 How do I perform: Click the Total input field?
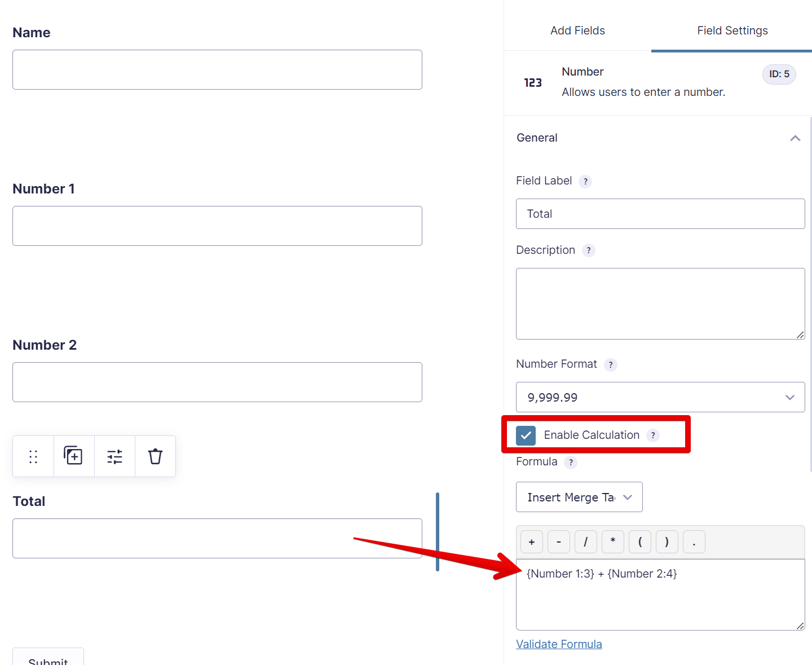[217, 538]
